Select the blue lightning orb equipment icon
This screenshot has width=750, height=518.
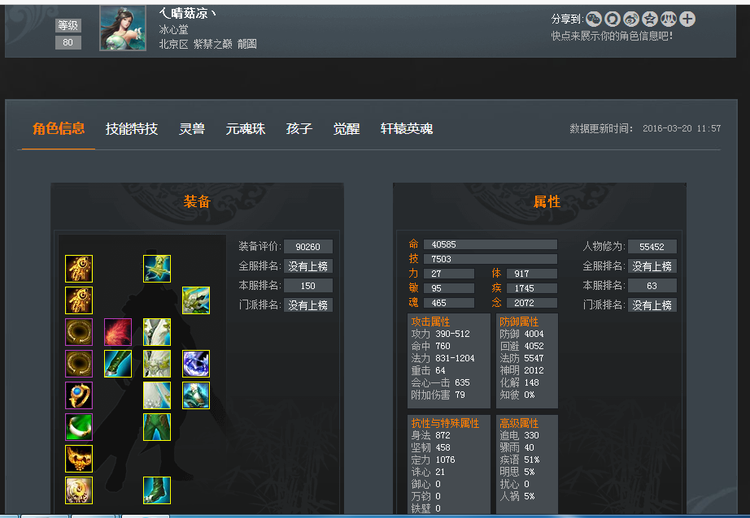point(196,364)
